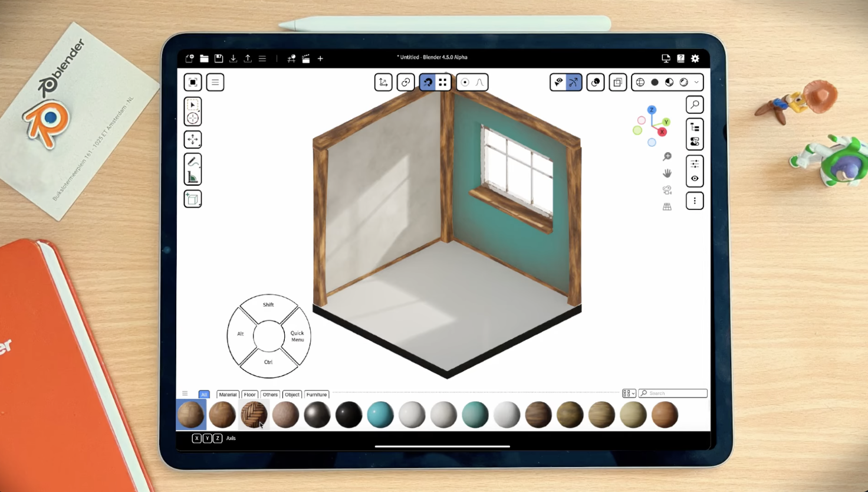Viewport: 868px width, 492px height.
Task: Tap Ctrl on the radial modifier wheel
Action: pyautogui.click(x=268, y=362)
